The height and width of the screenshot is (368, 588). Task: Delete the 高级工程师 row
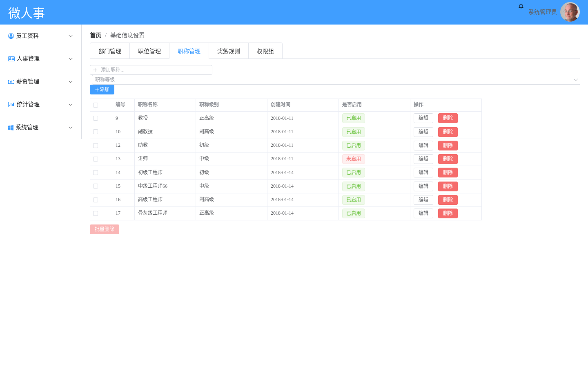click(x=448, y=200)
